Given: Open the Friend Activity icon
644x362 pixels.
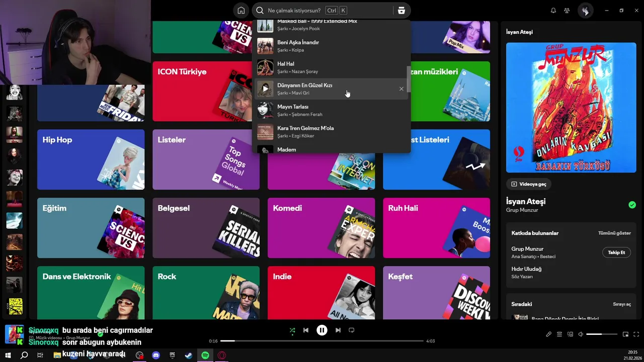Looking at the screenshot, I should coord(567,11).
